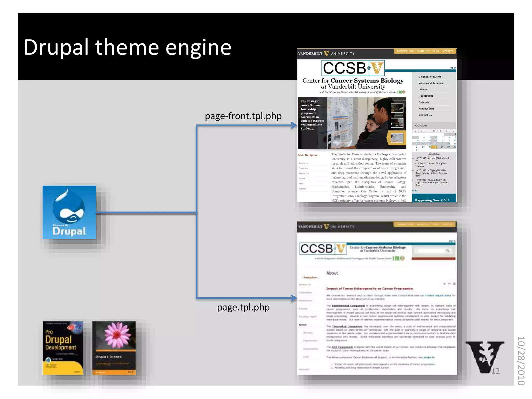Open the Calendar of Events link
The image size is (532, 399).
coord(430,77)
